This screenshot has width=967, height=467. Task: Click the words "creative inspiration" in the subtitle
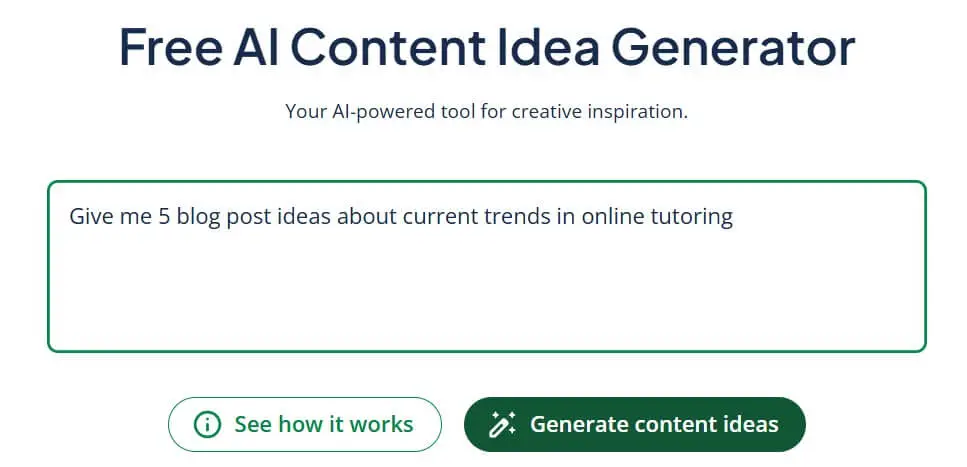[x=619, y=111]
